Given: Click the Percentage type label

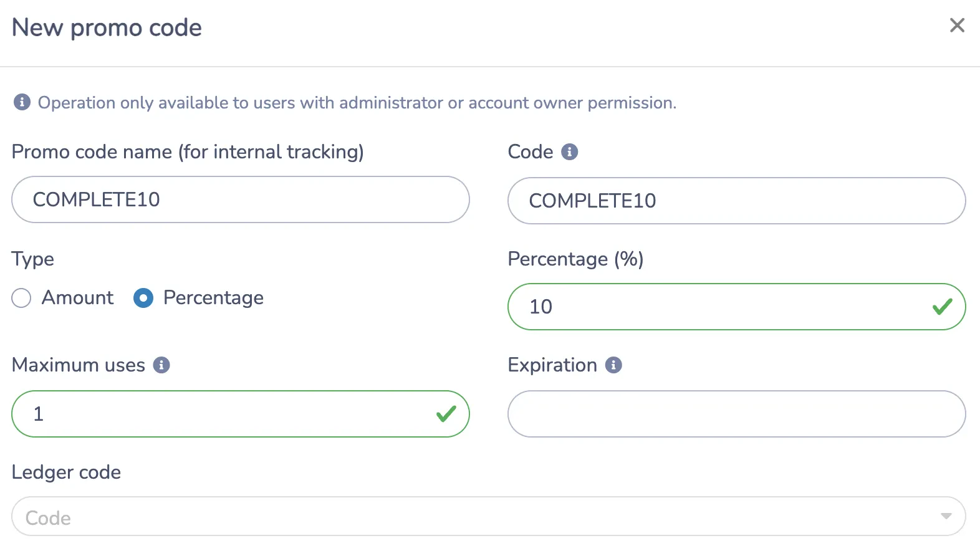Looking at the screenshot, I should pyautogui.click(x=213, y=298).
